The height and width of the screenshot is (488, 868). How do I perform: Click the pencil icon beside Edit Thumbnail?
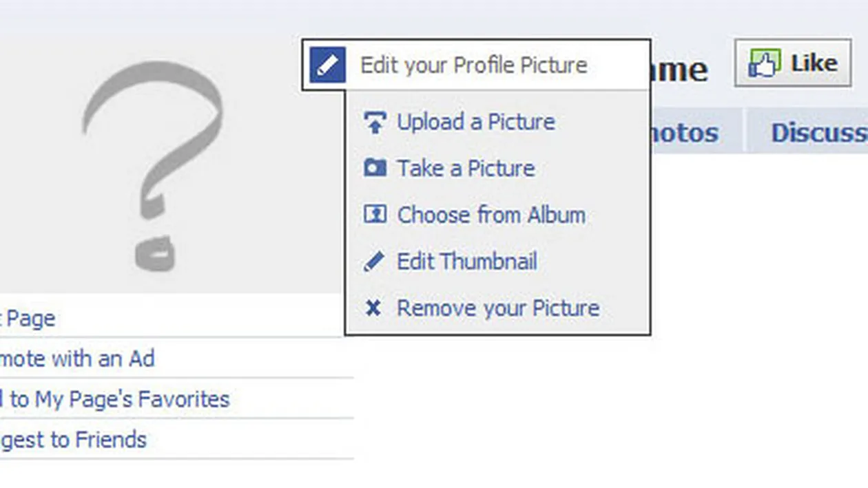tap(373, 262)
